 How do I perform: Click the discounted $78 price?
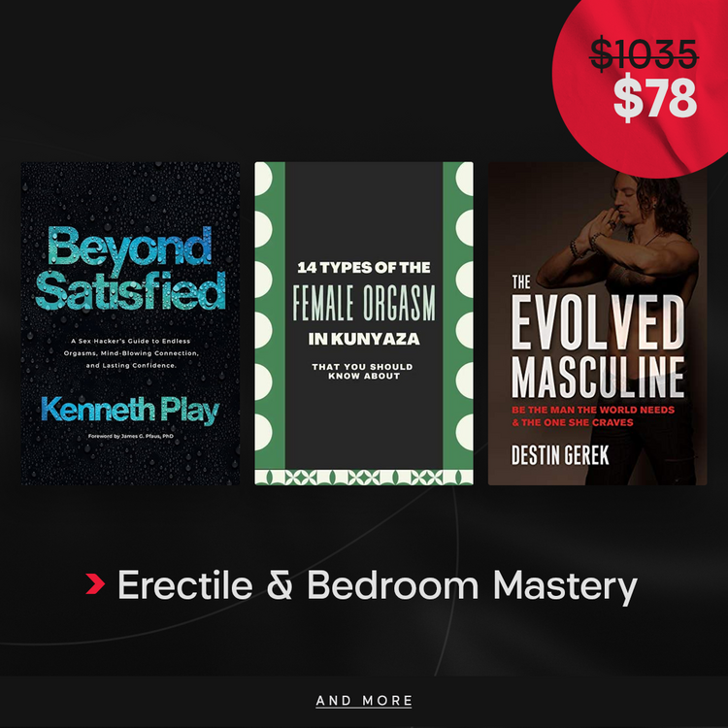click(655, 98)
